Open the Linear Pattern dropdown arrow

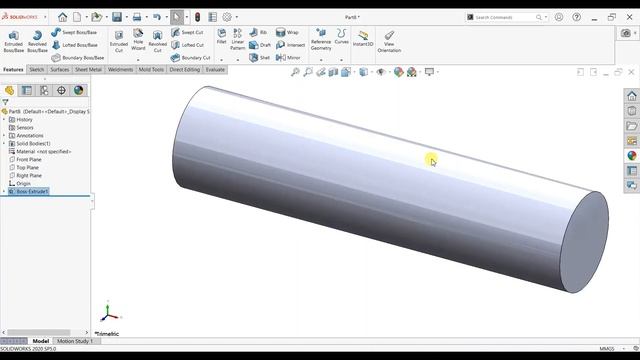click(x=238, y=60)
